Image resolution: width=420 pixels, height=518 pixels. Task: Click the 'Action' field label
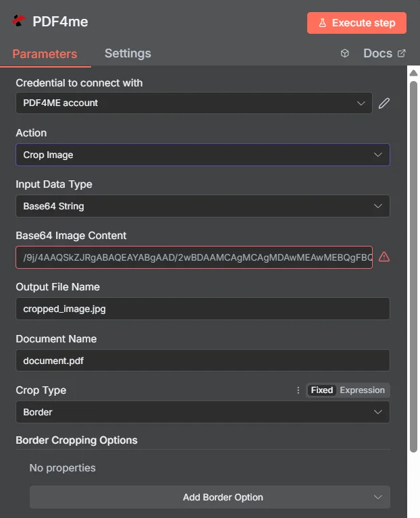coord(31,133)
